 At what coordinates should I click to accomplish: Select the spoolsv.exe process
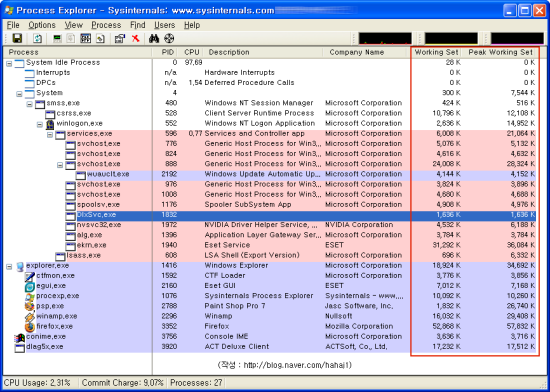point(98,205)
